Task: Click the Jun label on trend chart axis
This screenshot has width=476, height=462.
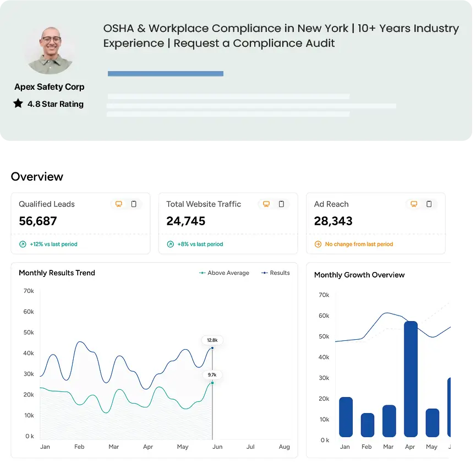Action: (217, 447)
